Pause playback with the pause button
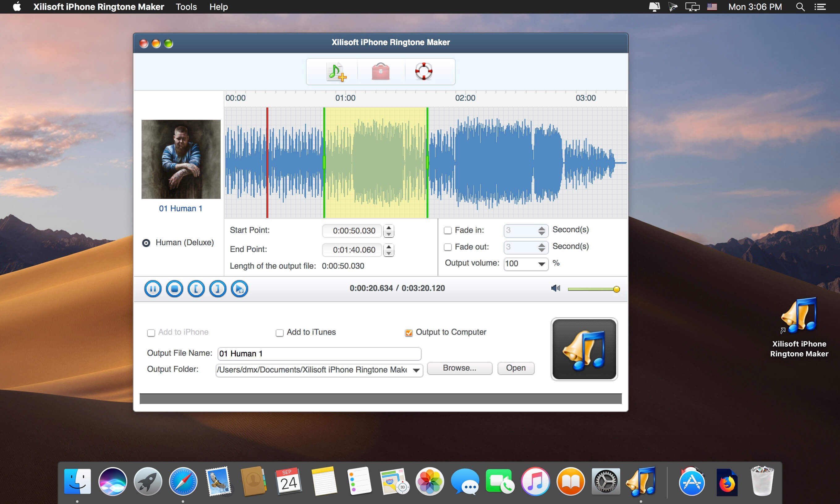 point(153,289)
